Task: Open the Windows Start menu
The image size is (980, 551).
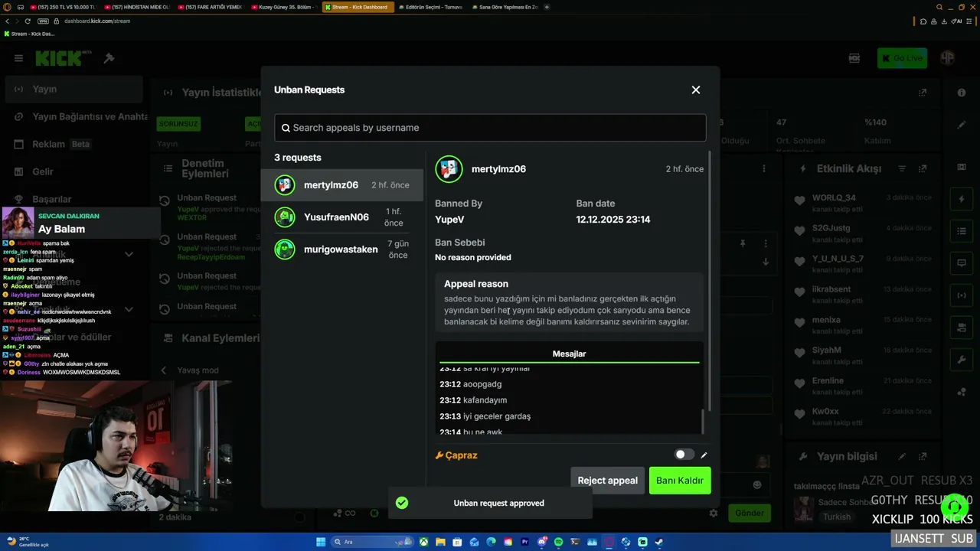Action: (321, 542)
